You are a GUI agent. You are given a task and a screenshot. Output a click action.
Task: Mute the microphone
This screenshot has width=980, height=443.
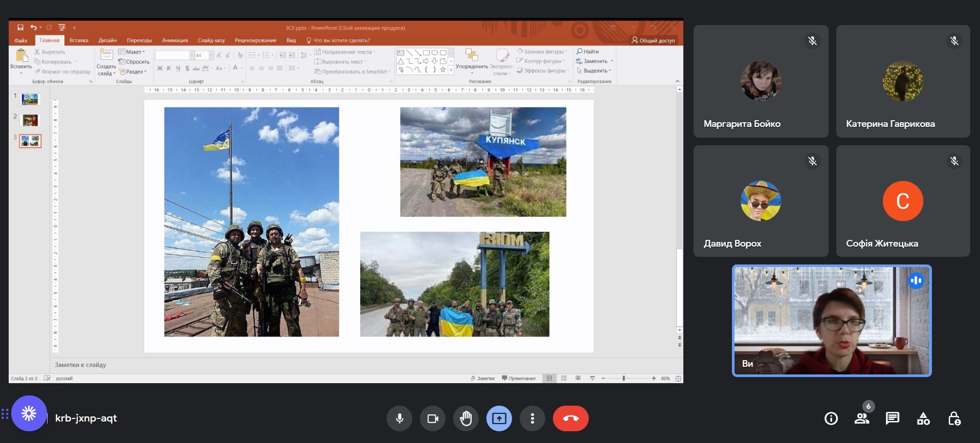coord(399,418)
